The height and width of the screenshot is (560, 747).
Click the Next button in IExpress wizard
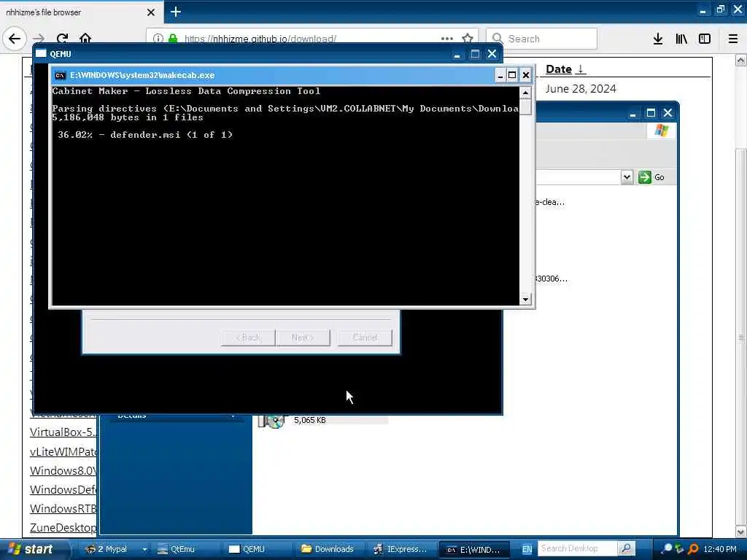click(303, 337)
